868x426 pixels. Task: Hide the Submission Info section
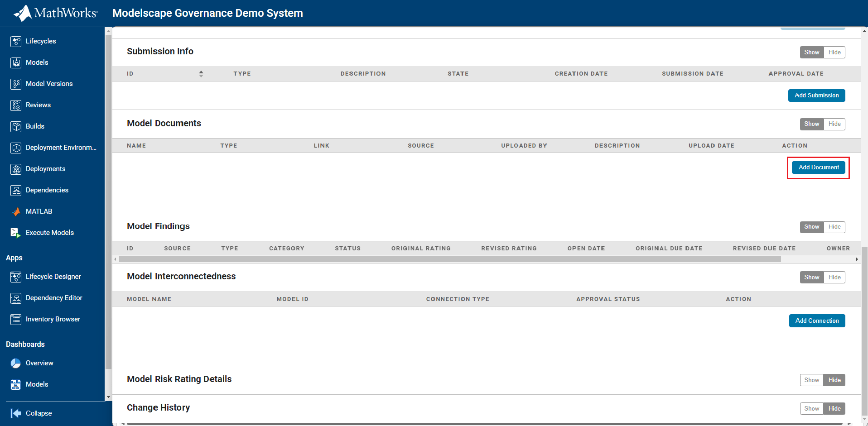(x=834, y=52)
